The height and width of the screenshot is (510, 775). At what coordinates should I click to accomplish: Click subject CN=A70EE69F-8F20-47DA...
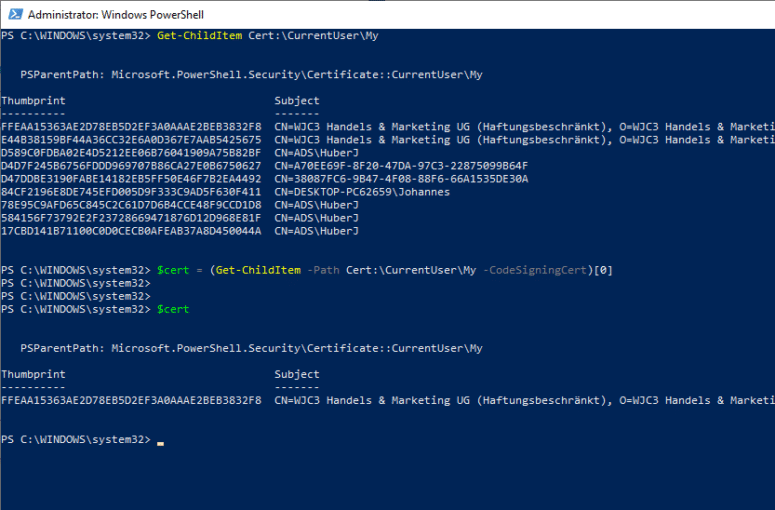coord(401,166)
